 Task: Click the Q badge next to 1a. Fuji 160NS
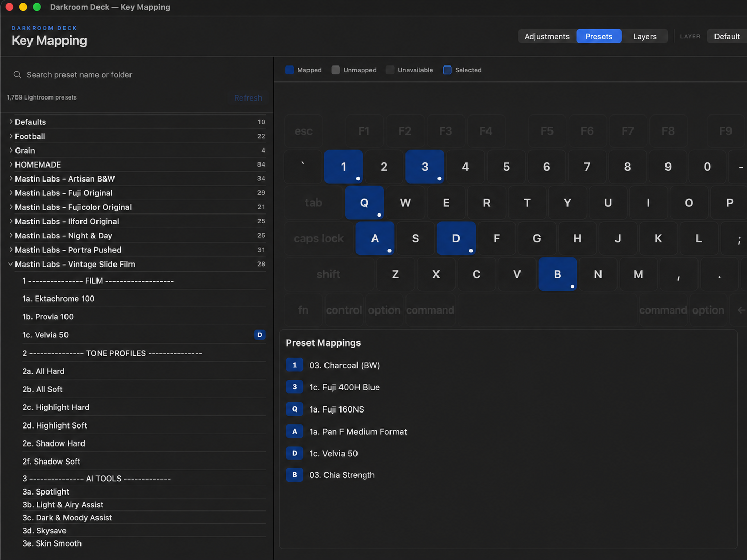click(295, 409)
